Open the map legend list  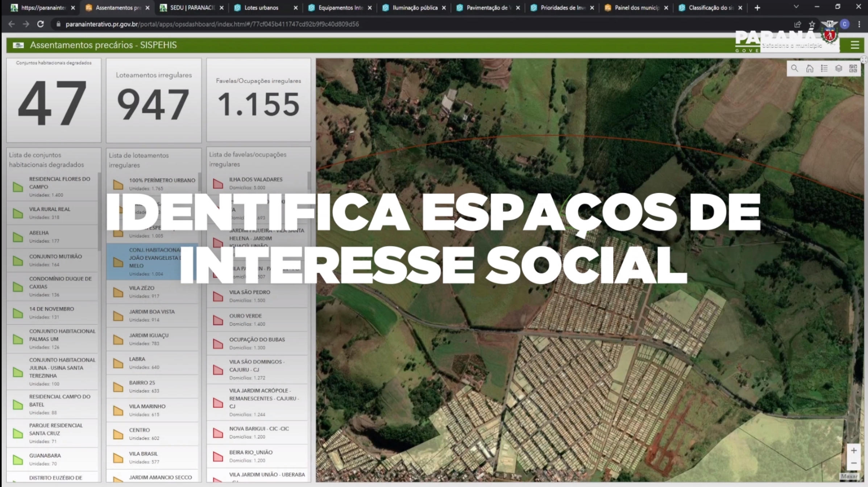(x=824, y=68)
